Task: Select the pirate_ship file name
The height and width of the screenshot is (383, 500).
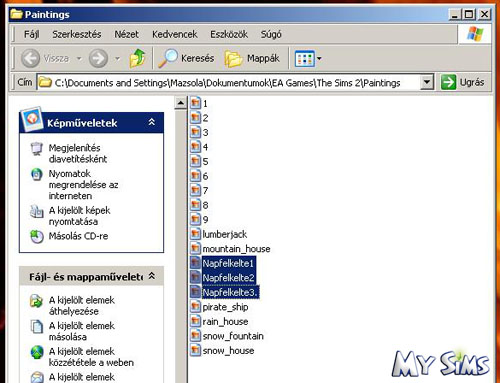Action: tap(225, 307)
